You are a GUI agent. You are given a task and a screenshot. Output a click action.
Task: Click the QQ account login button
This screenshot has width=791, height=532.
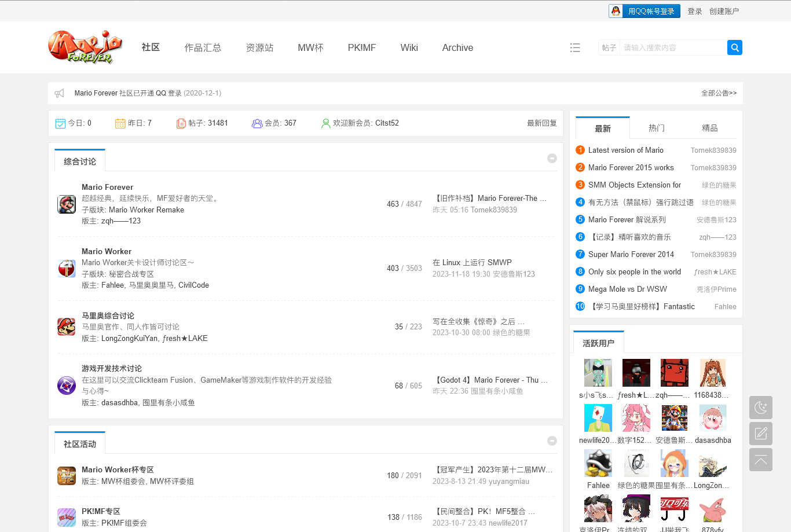coord(644,11)
